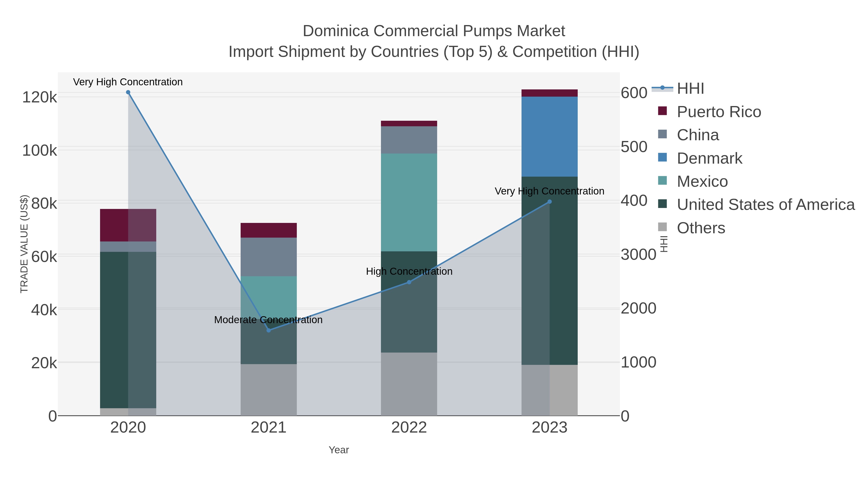The image size is (868, 488).
Task: Click the 3000 right axis tick
Action: pos(638,255)
